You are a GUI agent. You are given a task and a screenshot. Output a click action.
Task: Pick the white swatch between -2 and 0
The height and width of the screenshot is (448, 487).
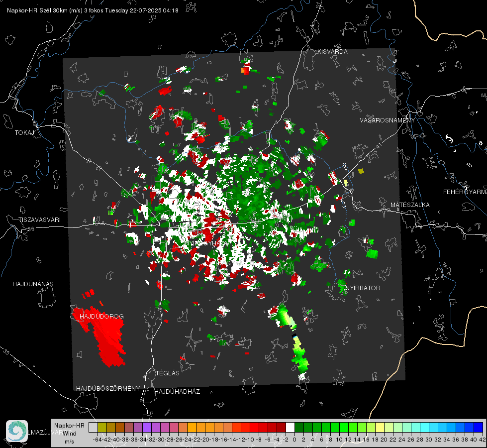[290, 427]
